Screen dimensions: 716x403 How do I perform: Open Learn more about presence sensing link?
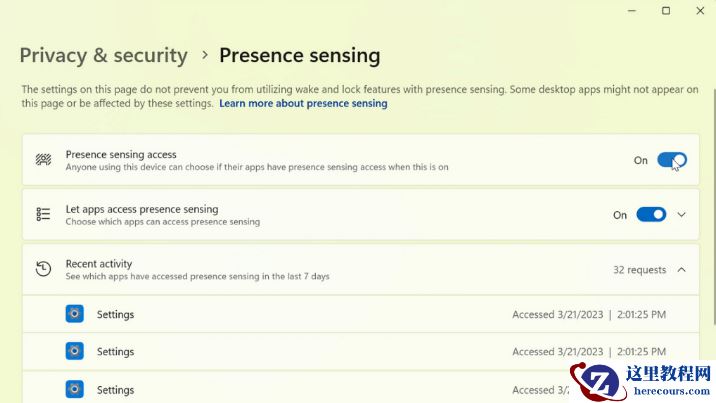tap(303, 103)
